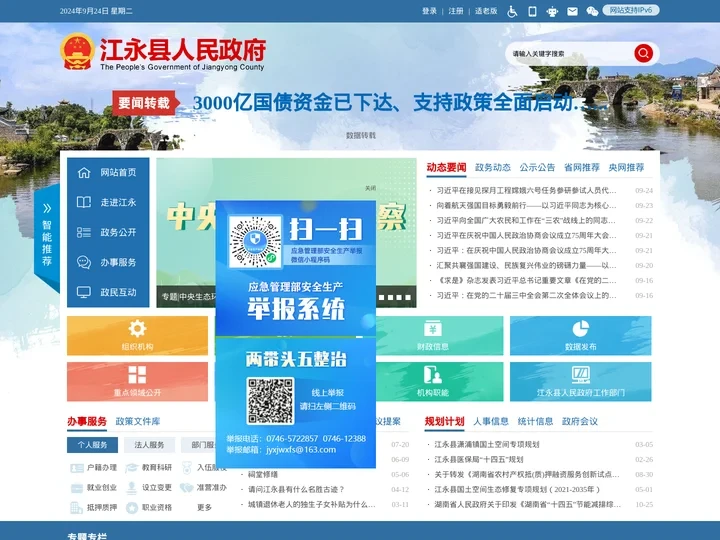Click the national emblem logo
This screenshot has height=540, width=720.
pyautogui.click(x=77, y=51)
